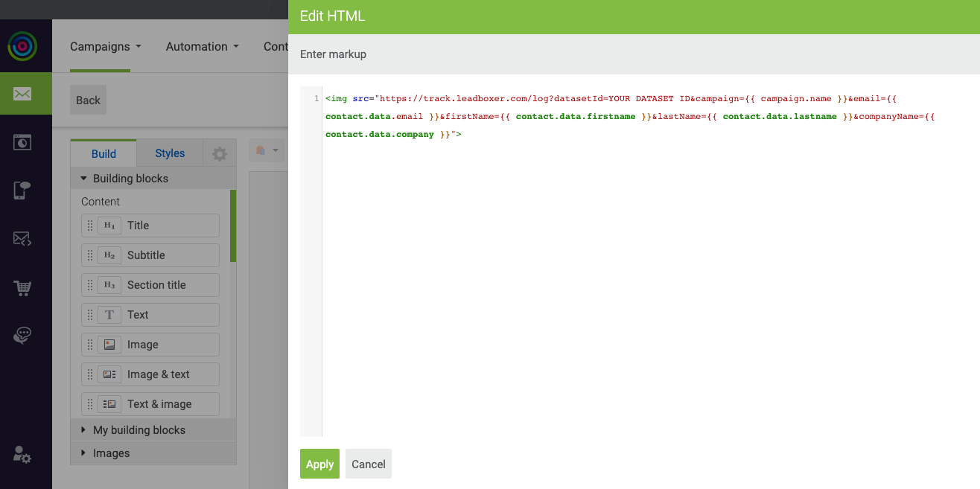This screenshot has height=489, width=980.
Task: Open the web page analytics sidebar icon
Action: [x=22, y=141]
